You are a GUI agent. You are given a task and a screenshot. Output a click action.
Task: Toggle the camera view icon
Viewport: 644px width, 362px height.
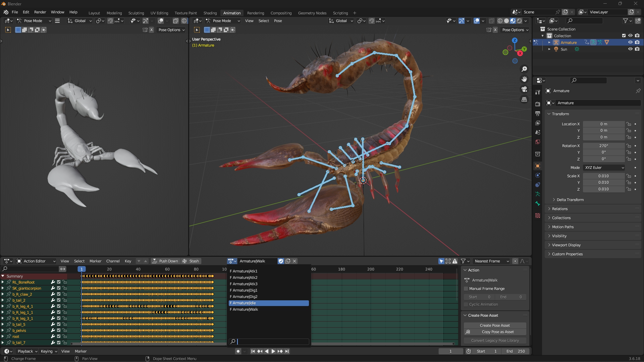(524, 89)
